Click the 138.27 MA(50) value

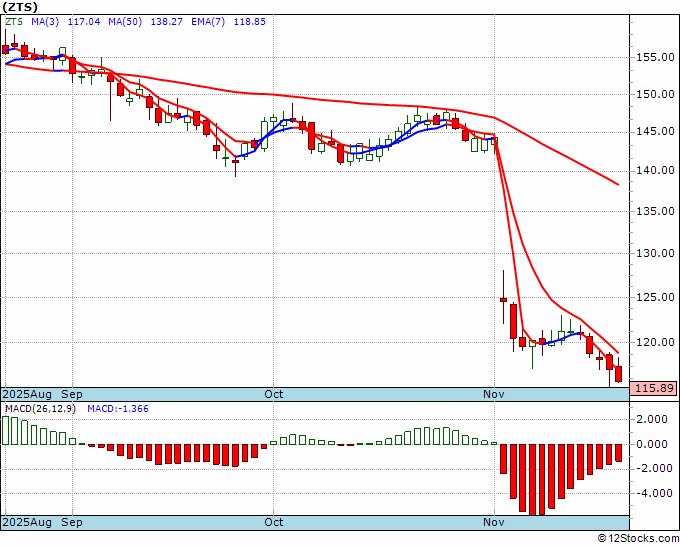[x=167, y=22]
